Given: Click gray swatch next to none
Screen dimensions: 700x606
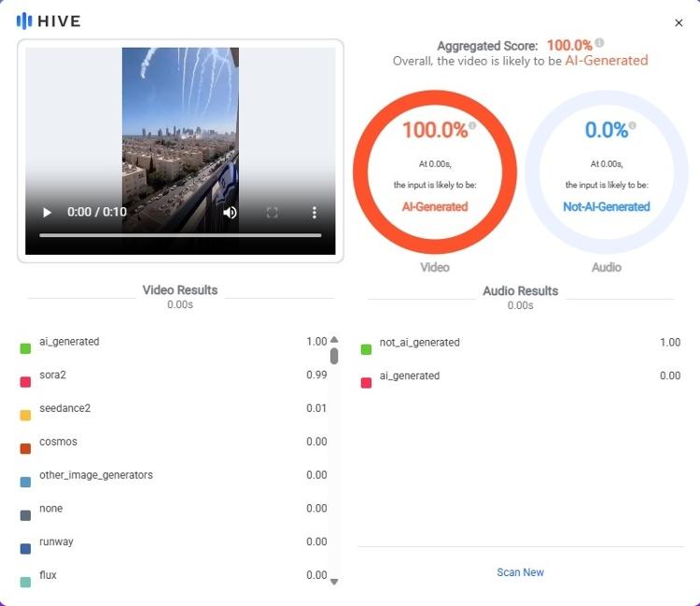Looking at the screenshot, I should 25,515.
